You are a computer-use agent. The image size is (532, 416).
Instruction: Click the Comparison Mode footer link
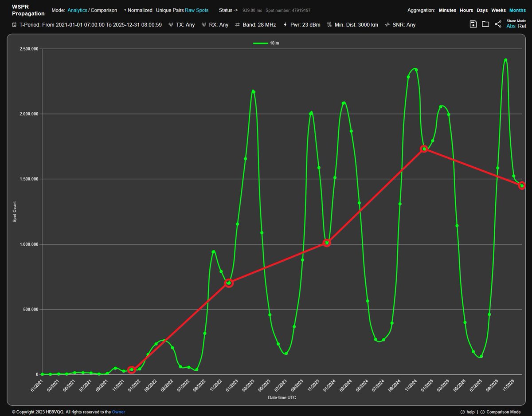pos(503,412)
